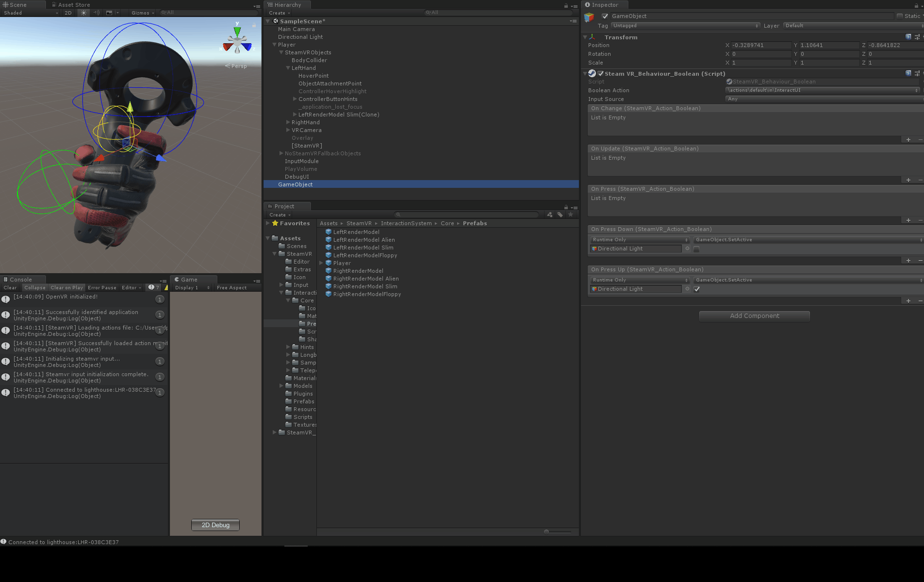The image size is (924, 582).
Task: Toggle GameObject active checkbox
Action: (x=605, y=16)
